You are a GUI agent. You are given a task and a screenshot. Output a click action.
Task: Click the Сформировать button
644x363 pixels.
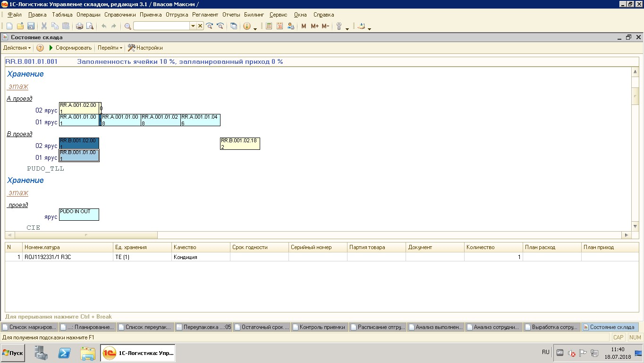(x=70, y=48)
